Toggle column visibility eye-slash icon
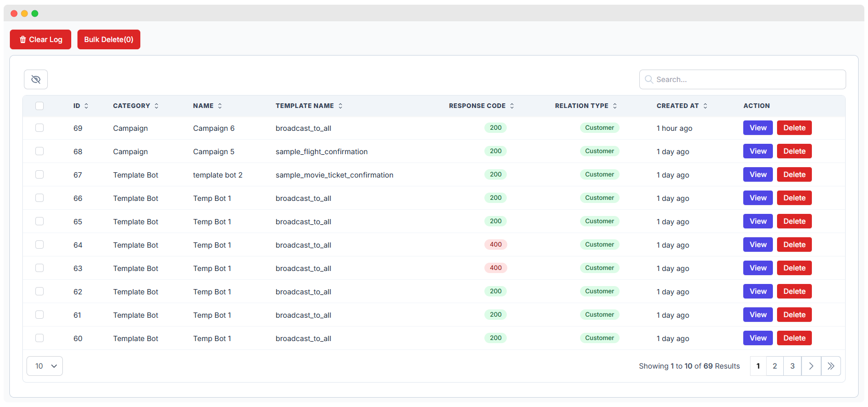Screen dimensions: 868x407 click(x=36, y=79)
